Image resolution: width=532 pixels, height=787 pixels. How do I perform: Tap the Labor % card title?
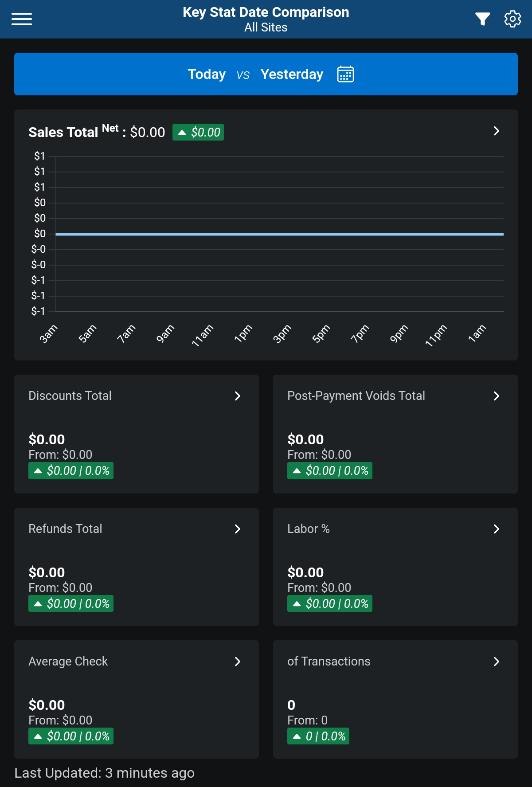309,529
